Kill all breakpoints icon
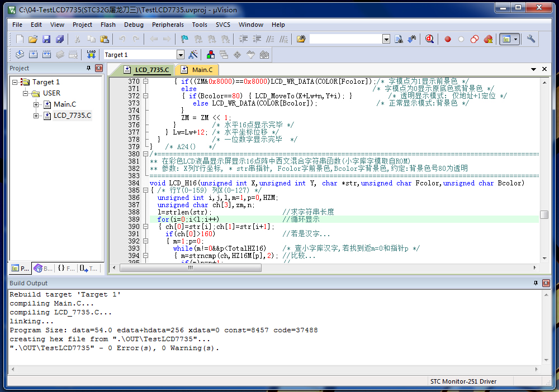559x392 pixels. coord(488,39)
